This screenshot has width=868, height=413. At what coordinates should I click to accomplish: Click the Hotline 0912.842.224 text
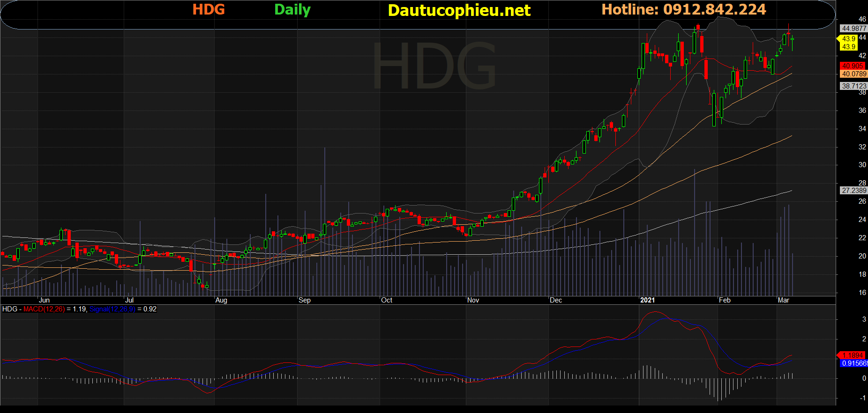(x=684, y=9)
